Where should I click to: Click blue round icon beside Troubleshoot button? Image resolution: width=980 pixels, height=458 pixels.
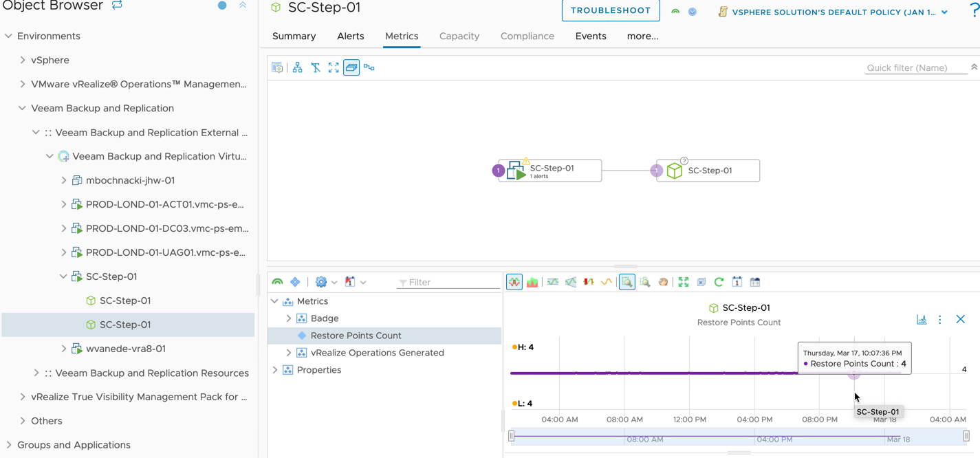point(693,12)
